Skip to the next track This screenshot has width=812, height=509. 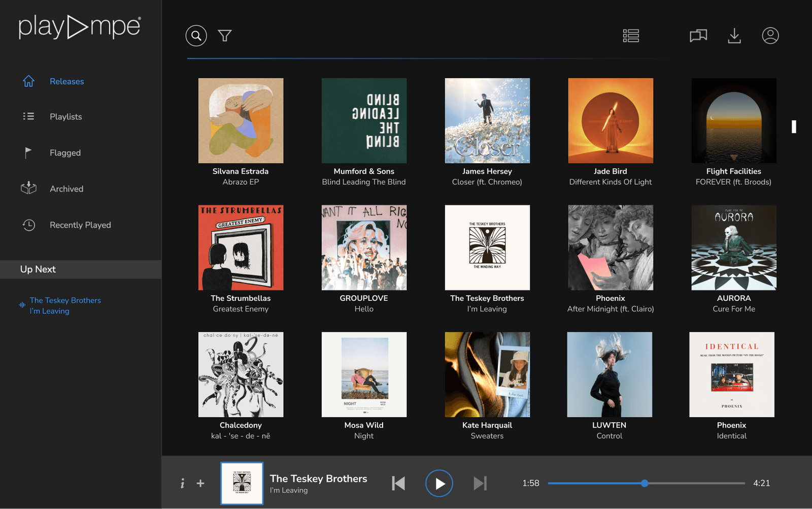[480, 483]
